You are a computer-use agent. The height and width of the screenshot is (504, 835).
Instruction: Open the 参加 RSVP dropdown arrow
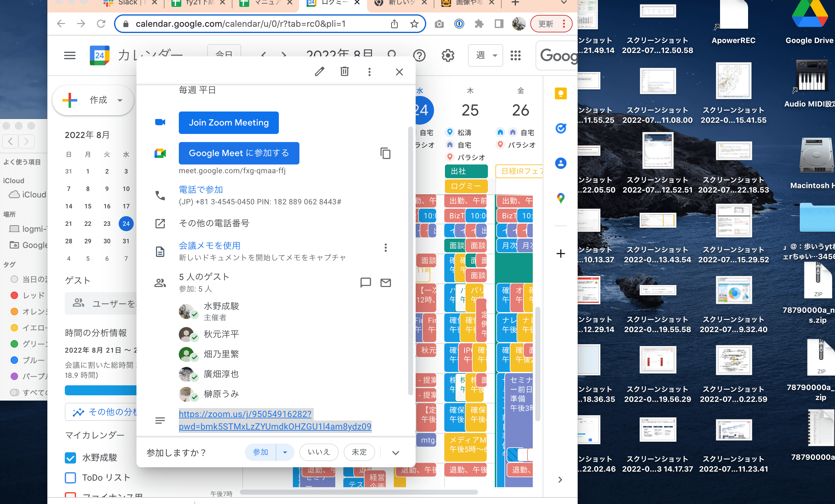pos(285,452)
